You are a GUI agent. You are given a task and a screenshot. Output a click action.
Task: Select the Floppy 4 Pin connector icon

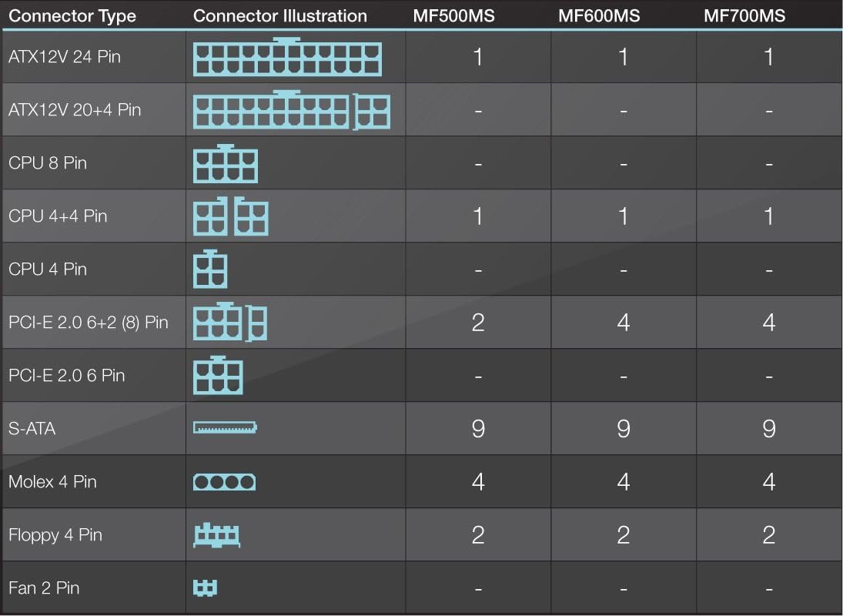pos(216,534)
